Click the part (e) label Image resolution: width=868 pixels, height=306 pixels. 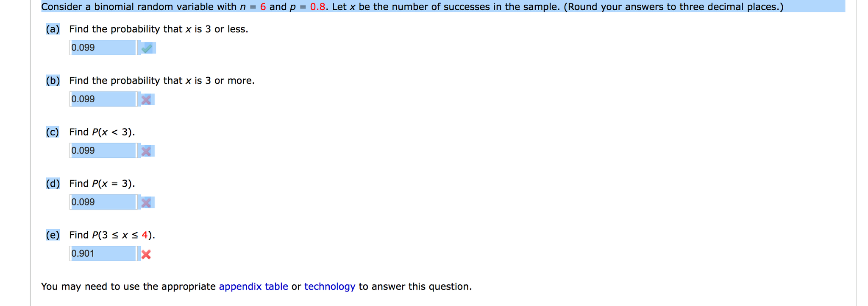coord(53,235)
